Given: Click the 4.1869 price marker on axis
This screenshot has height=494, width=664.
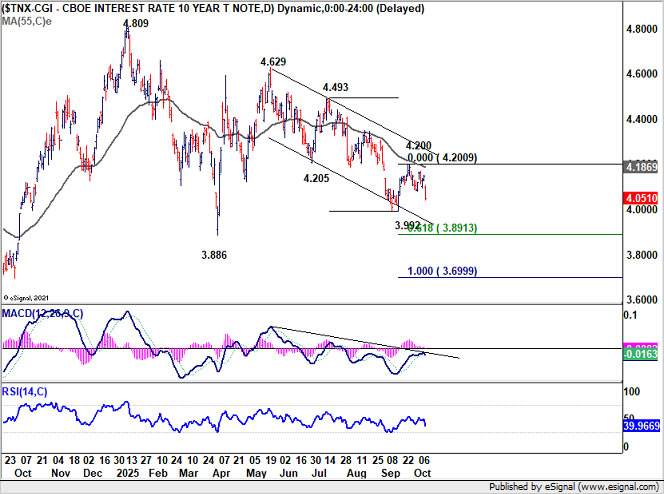Looking at the screenshot, I should [641, 167].
